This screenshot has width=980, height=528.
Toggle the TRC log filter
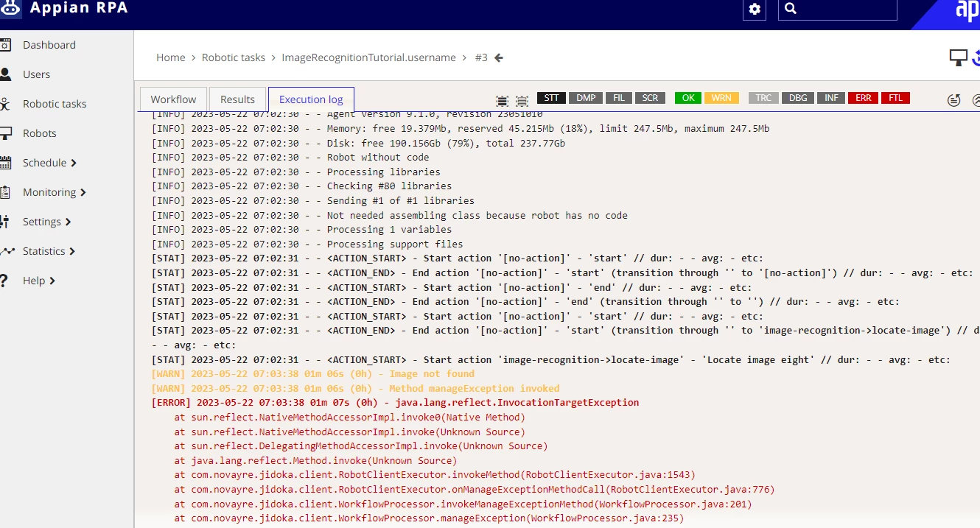tap(763, 98)
